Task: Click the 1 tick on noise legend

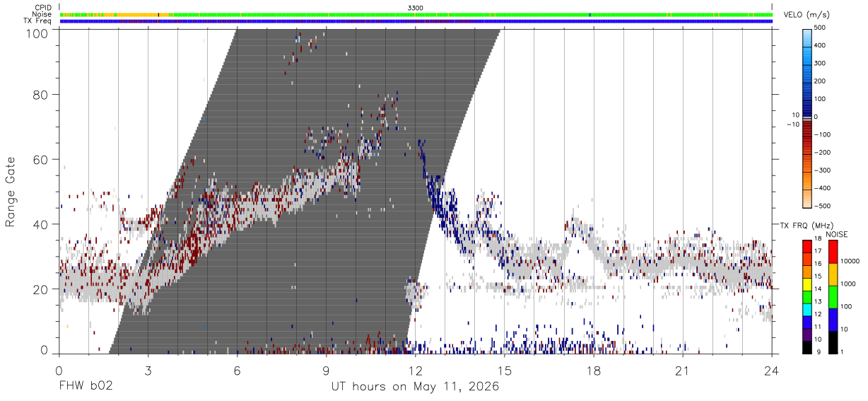Action: point(843,351)
